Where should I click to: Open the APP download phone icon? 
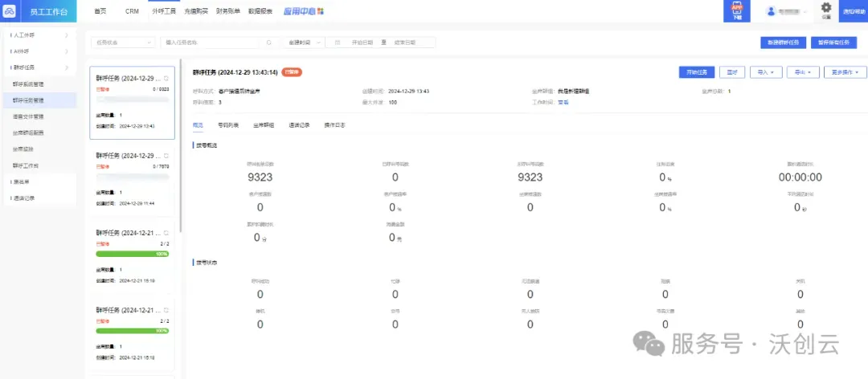(x=737, y=11)
